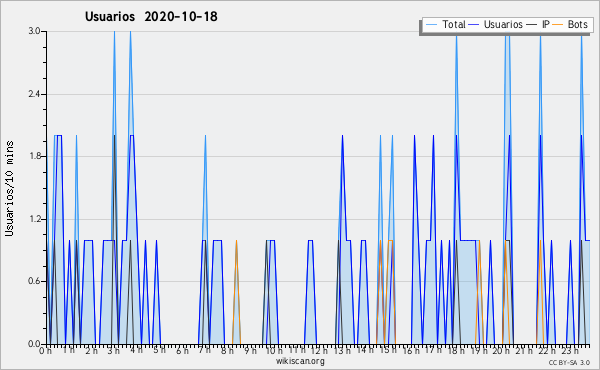Click the '17 h' x-axis label

coord(433,350)
